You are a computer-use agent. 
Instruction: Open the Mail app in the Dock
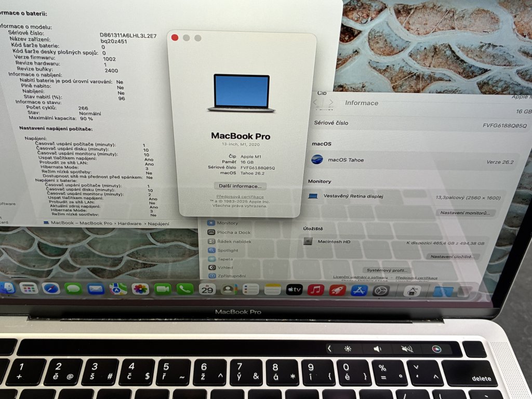[96, 289]
